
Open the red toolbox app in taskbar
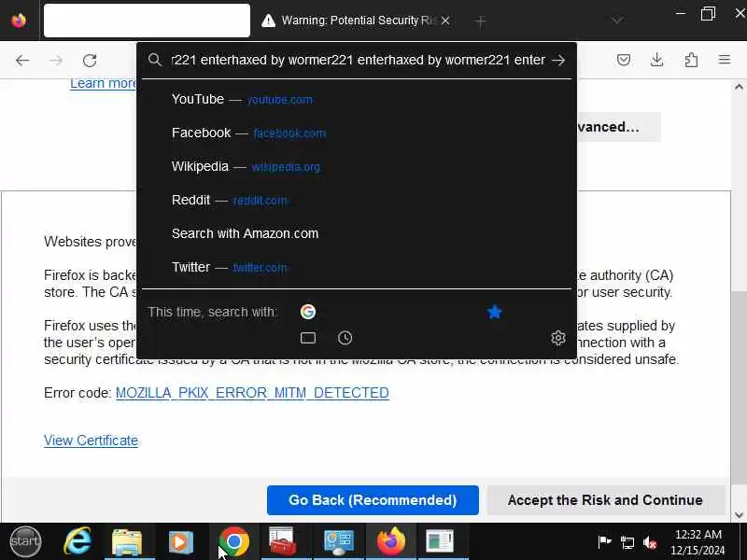coord(282,541)
